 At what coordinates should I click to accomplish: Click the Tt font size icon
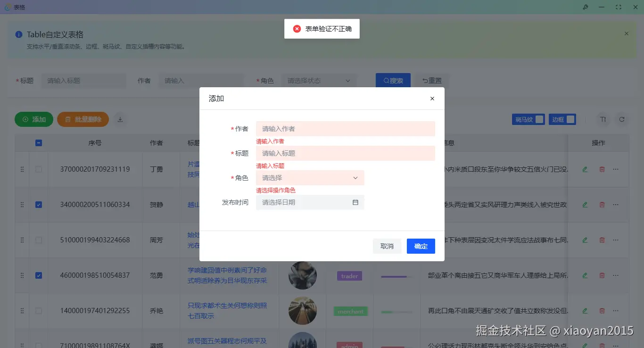603,119
